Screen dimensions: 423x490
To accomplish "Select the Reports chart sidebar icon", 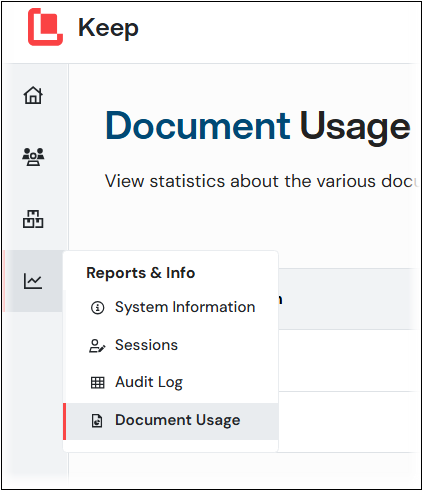I will (33, 281).
